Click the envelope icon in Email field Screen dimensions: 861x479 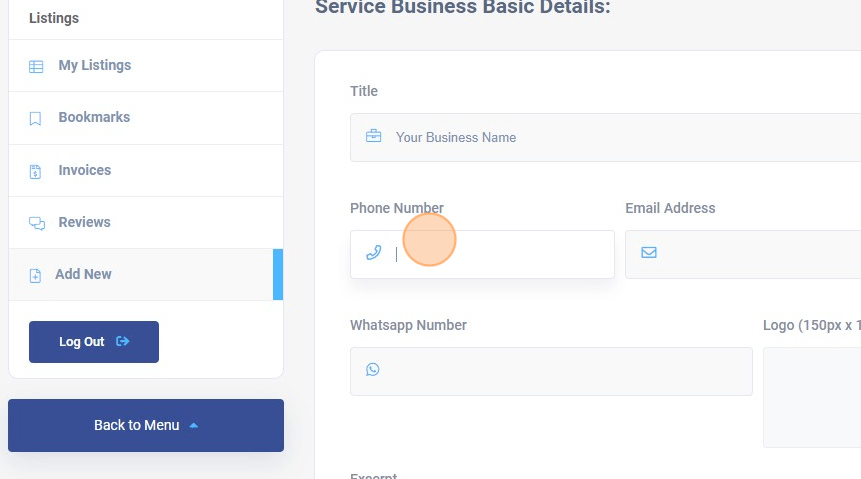(x=649, y=253)
